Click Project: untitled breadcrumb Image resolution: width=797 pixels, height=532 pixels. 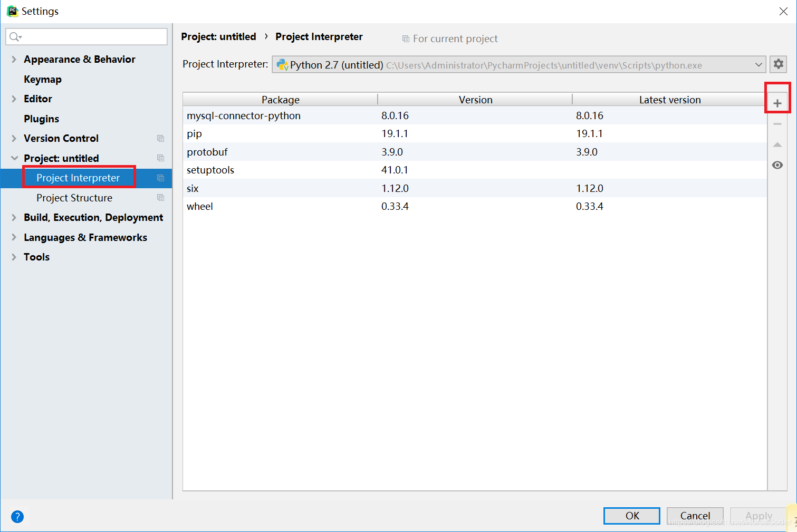click(x=218, y=37)
